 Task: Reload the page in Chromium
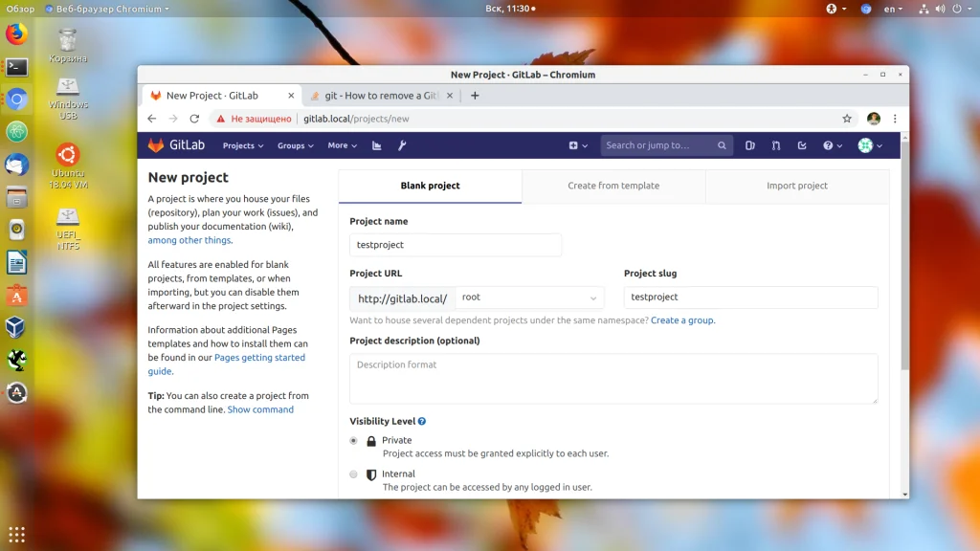[194, 119]
